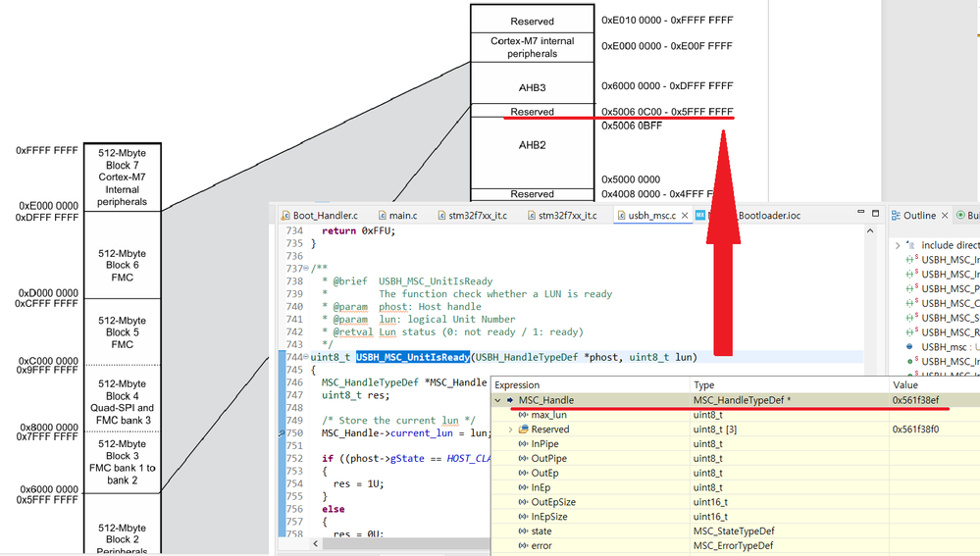Close the Outline view
The height and width of the screenshot is (556, 980).
pyautogui.click(x=945, y=216)
